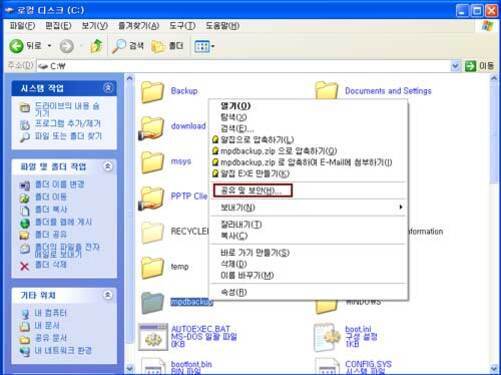
Task: Open the Edit (편집) menu
Action: pos(58,26)
